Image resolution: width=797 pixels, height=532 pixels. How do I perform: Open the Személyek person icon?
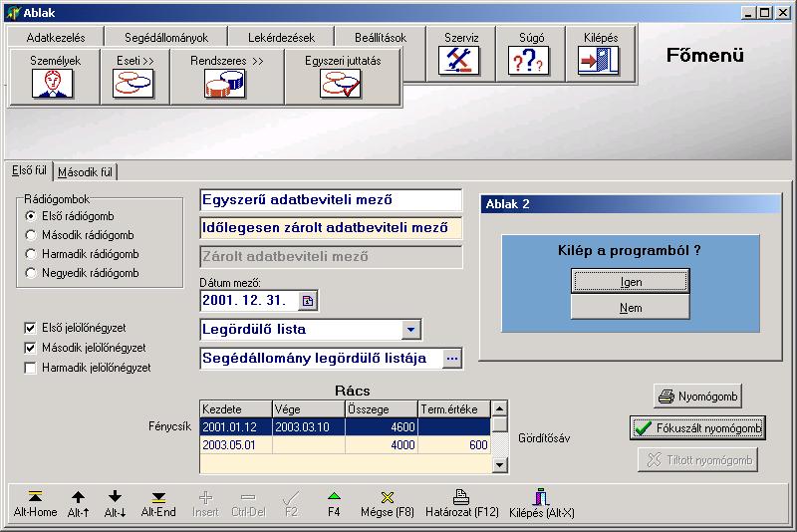[x=53, y=84]
